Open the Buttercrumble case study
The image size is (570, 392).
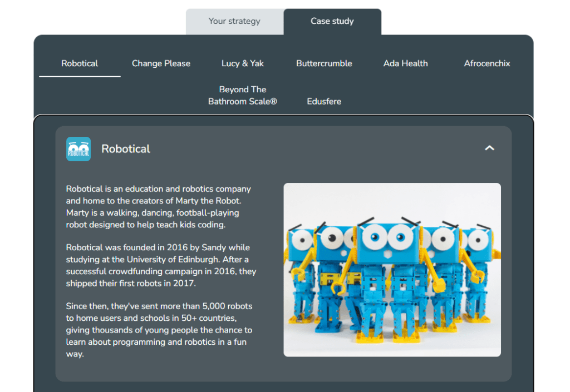click(324, 63)
